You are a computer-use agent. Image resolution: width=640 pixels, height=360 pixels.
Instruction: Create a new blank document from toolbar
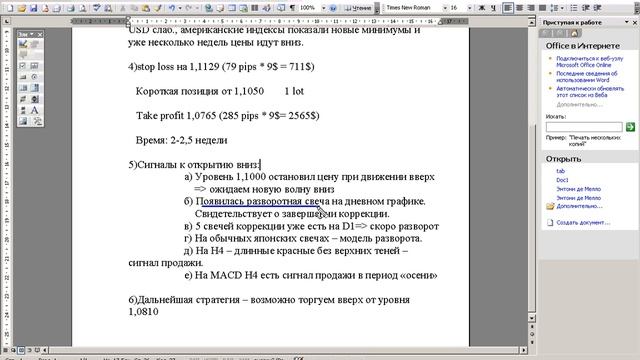pyautogui.click(x=10, y=8)
